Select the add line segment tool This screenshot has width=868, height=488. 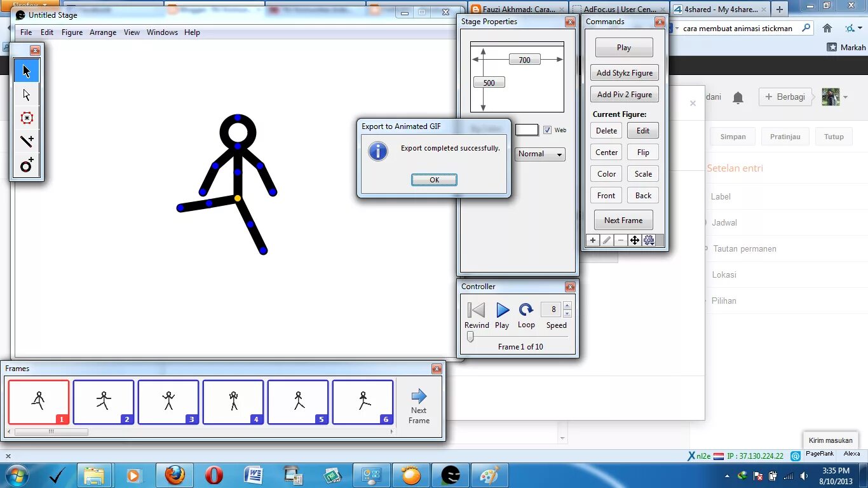point(27,141)
